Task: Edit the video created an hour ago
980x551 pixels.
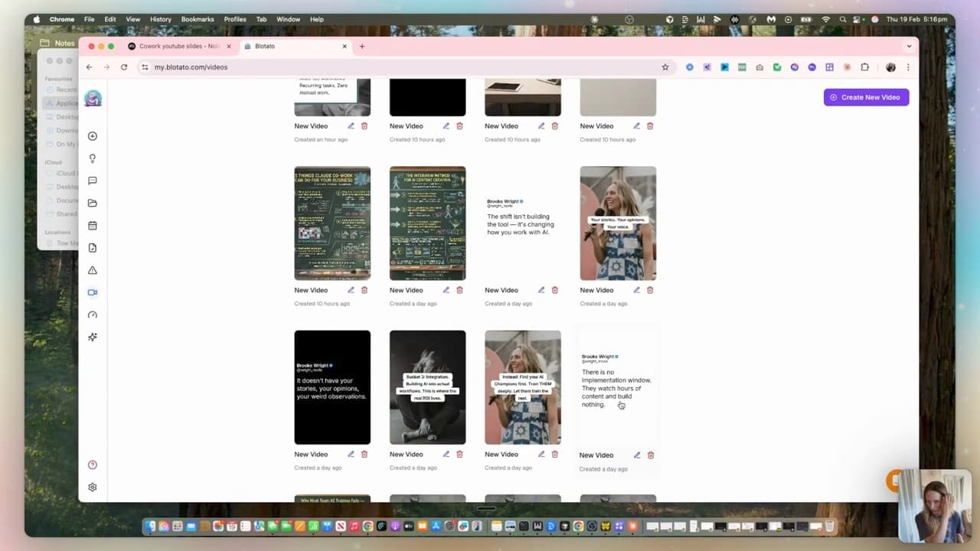Action: point(351,126)
